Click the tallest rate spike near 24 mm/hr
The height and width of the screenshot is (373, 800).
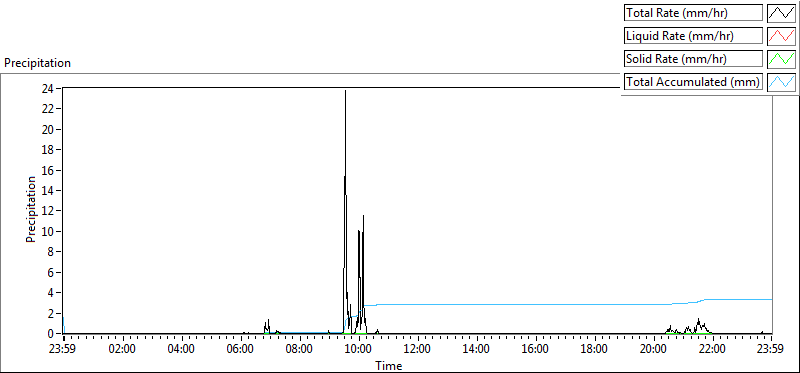coord(345,92)
